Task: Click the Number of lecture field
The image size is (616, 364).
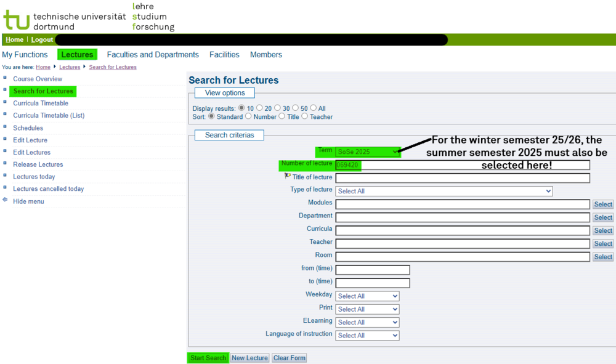Action: click(463, 165)
